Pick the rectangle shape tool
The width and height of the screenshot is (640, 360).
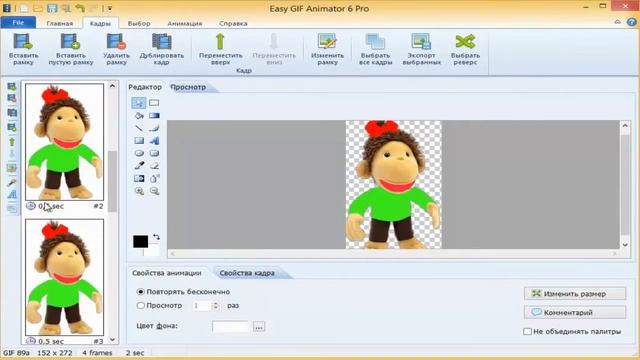click(x=139, y=141)
